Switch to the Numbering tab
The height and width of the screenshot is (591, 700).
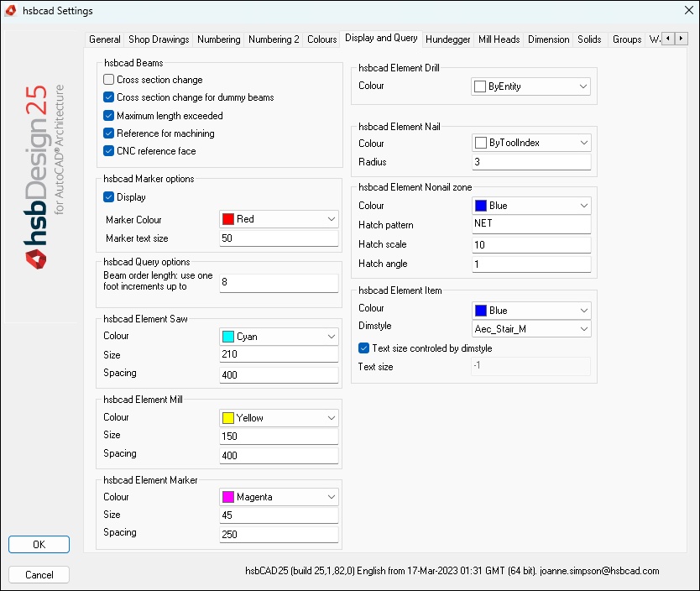[x=219, y=39]
